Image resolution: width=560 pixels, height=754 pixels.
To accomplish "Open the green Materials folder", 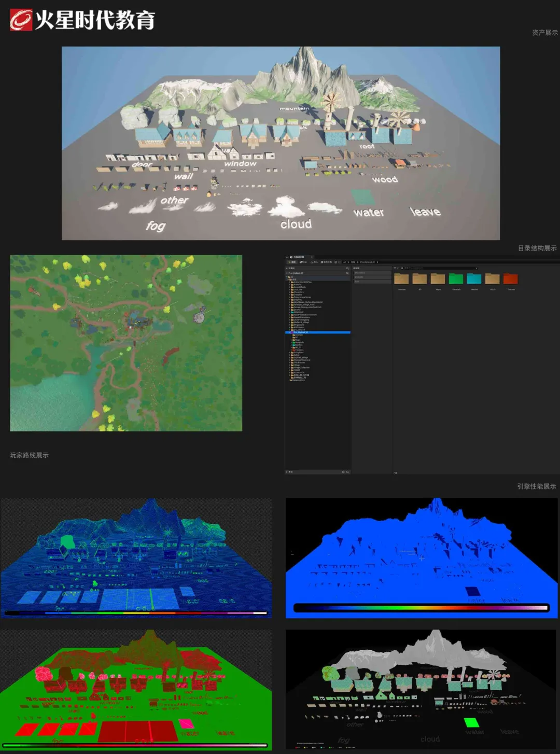I will pyautogui.click(x=456, y=279).
